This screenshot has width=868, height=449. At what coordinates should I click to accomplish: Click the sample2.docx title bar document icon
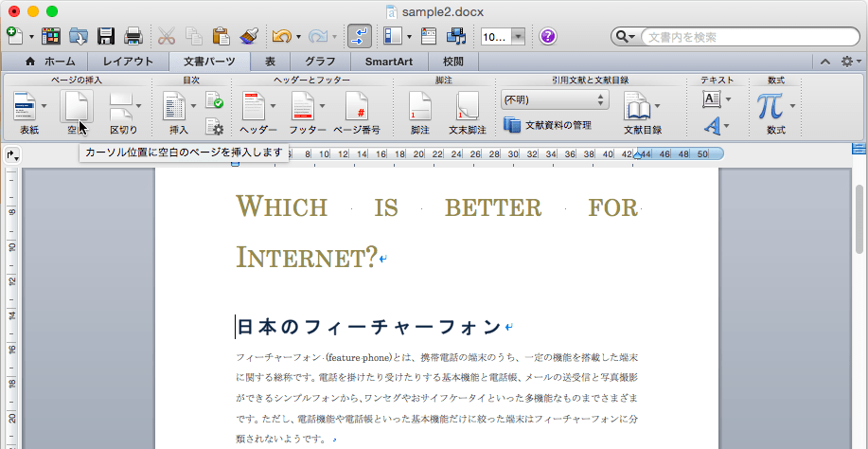click(x=392, y=11)
